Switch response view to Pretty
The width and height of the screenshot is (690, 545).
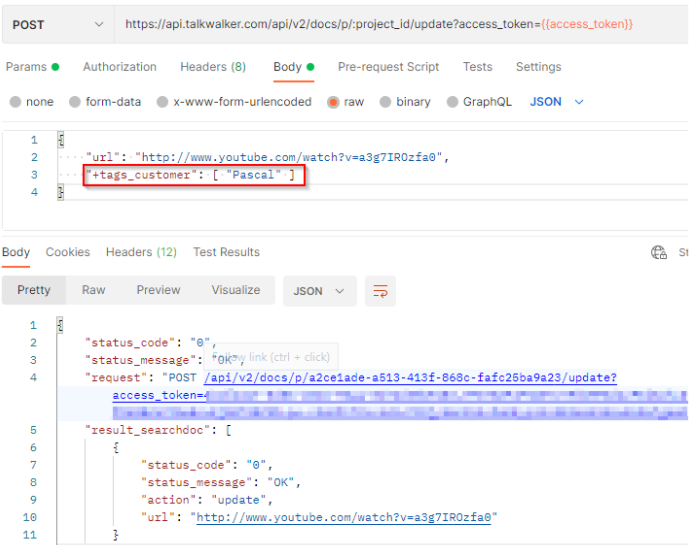coord(34,290)
